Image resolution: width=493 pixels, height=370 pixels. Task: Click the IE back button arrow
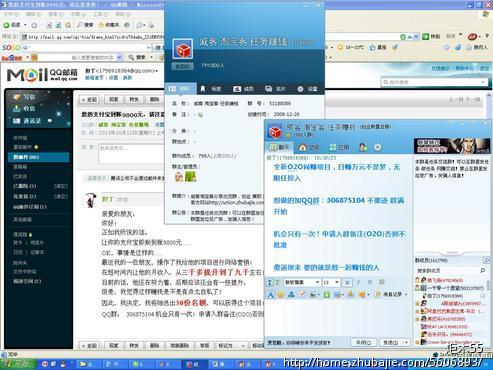pos(7,25)
